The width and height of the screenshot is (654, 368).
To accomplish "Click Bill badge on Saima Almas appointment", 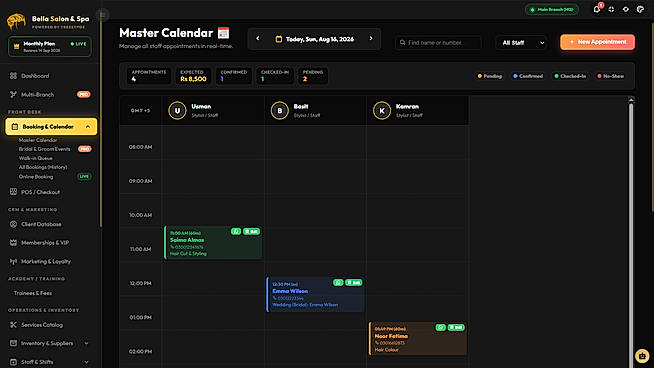I will coord(252,231).
